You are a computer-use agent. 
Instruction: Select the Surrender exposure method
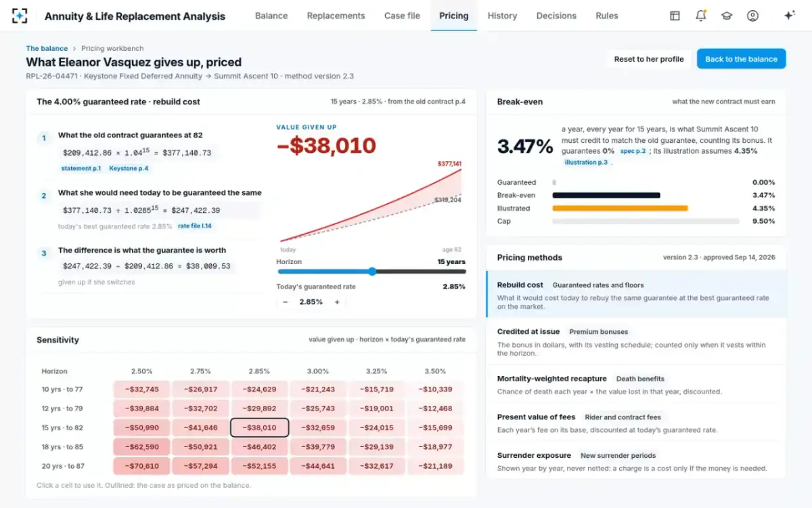click(x=636, y=461)
